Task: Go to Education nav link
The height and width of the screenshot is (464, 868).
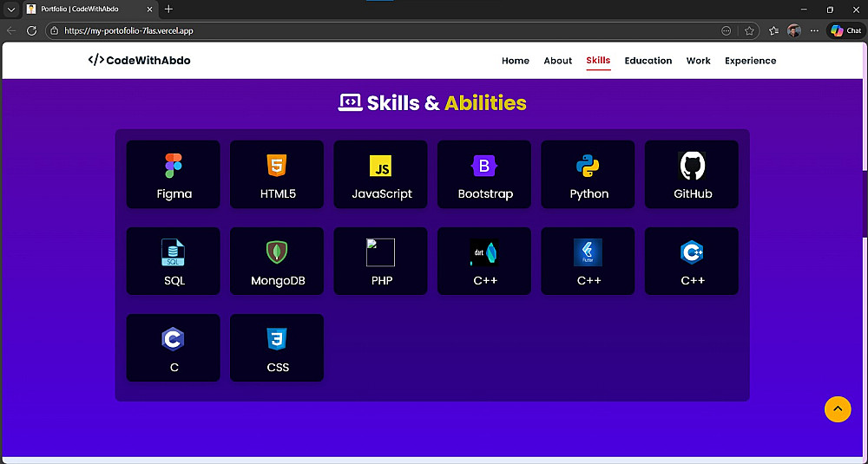Action: point(648,61)
